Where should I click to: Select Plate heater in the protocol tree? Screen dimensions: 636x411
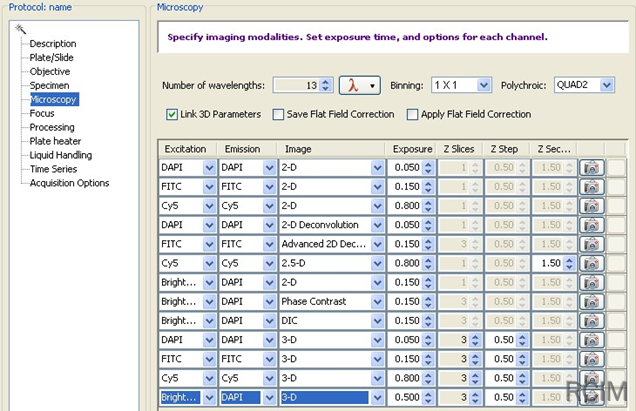[x=55, y=141]
